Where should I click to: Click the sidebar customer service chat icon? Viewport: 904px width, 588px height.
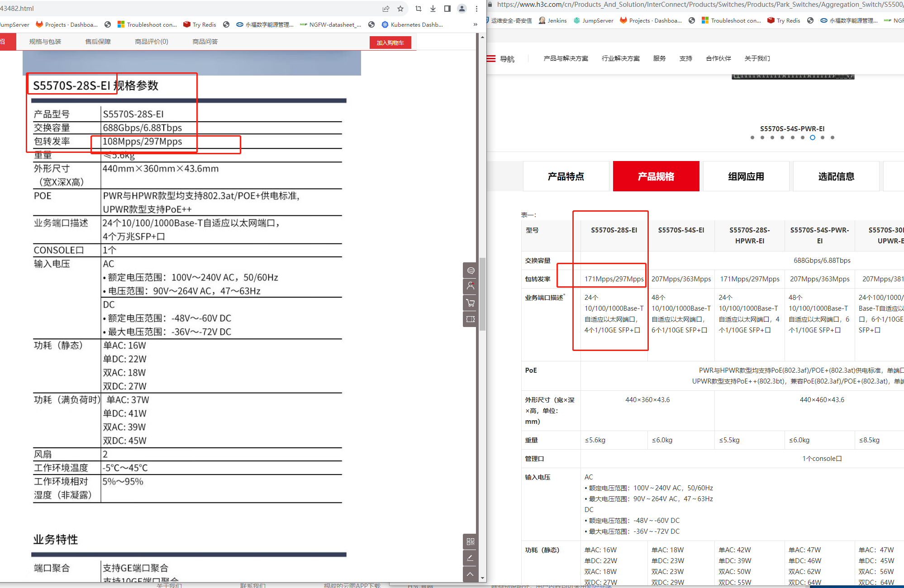[471, 270]
